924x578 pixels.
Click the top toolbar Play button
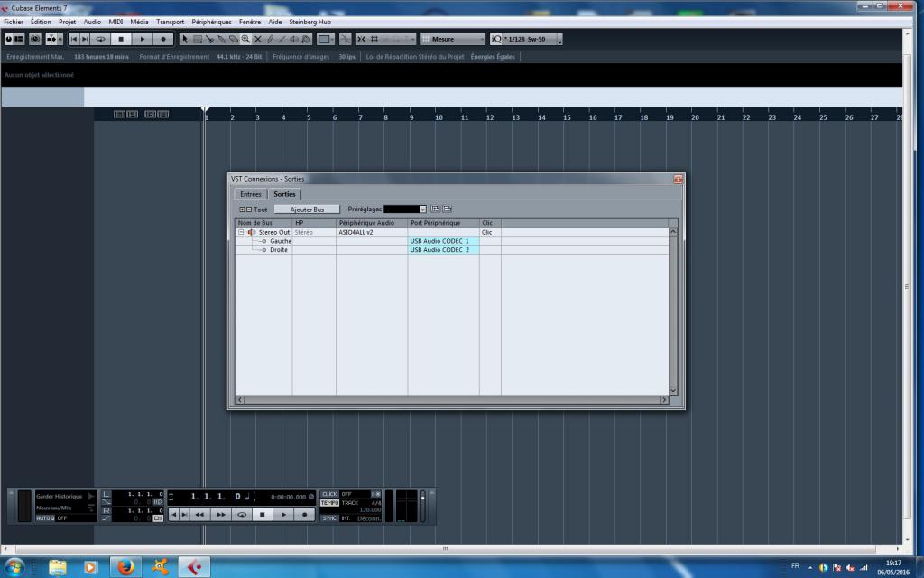click(x=142, y=39)
